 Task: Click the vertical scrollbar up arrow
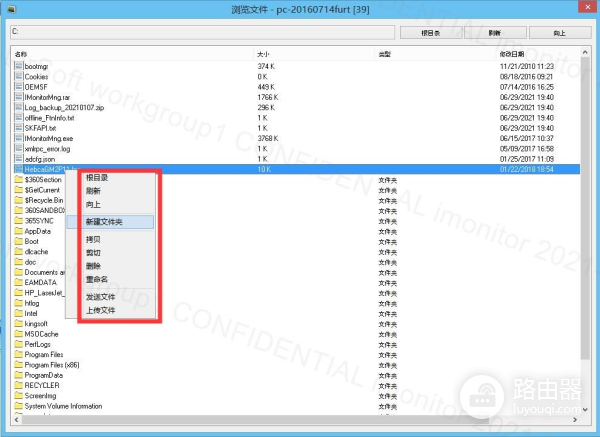[x=585, y=52]
